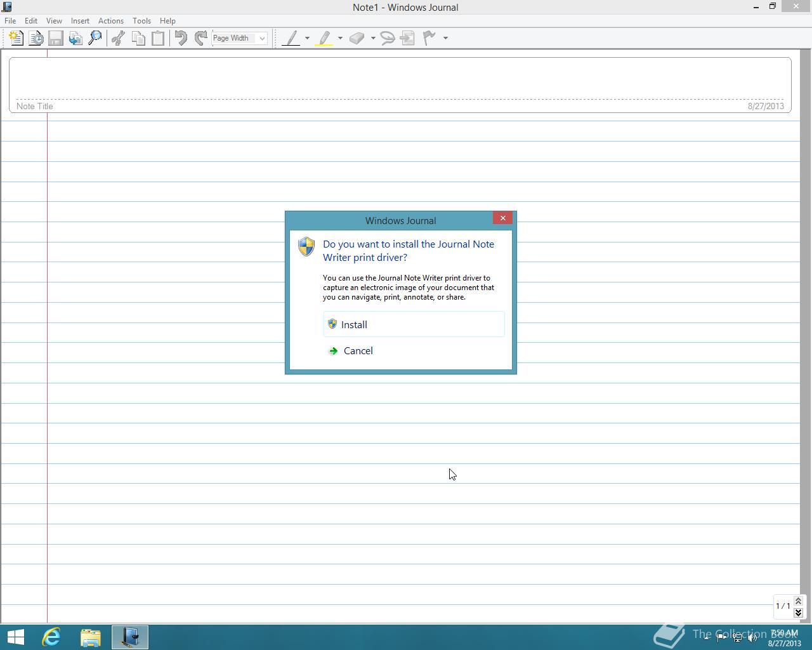Viewport: 812px width, 650px height.
Task: Select the Lasso selection tool
Action: click(388, 38)
